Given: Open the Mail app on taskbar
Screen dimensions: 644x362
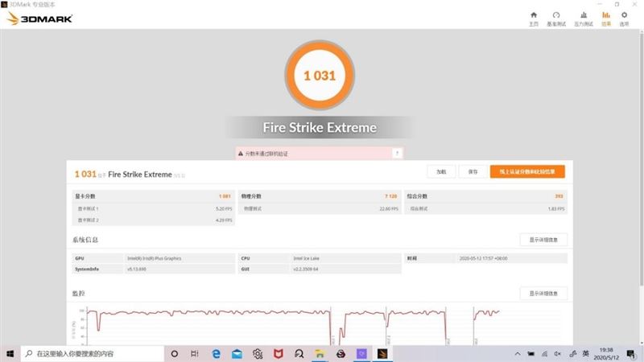Looking at the screenshot, I should coord(237,353).
